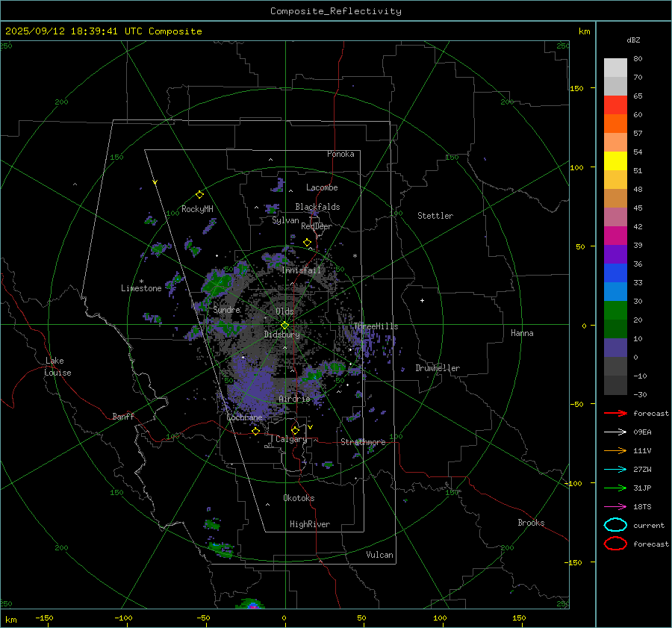Click the slate-purple 10–0 dBZ swatch

[615, 347]
